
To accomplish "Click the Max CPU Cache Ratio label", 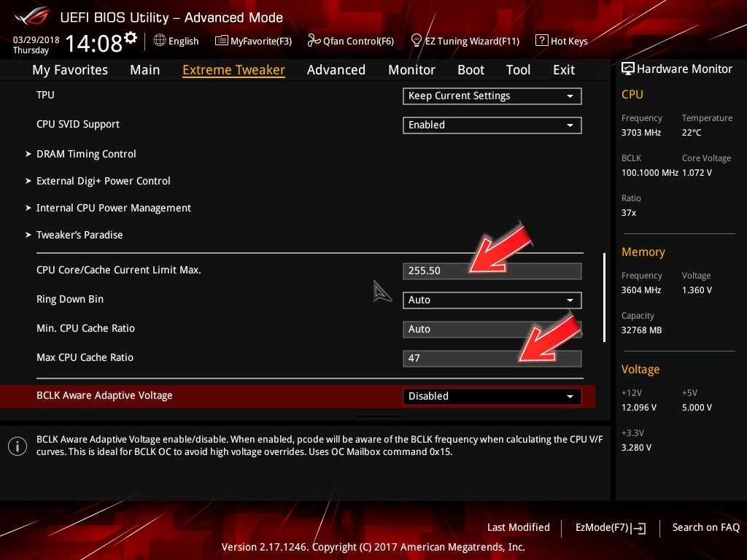I will [x=85, y=357].
